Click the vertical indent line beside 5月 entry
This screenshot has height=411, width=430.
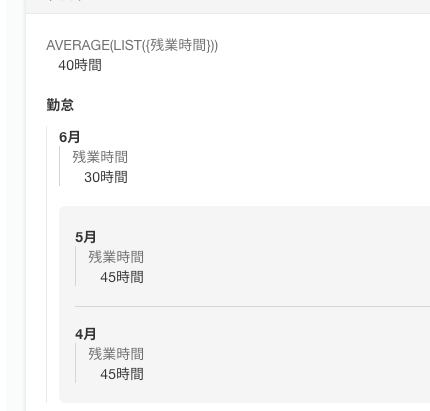[75, 266]
